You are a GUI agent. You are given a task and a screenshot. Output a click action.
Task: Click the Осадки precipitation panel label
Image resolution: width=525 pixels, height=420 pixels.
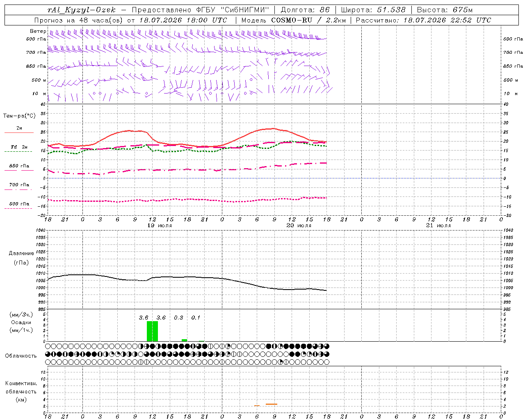click(x=21, y=322)
